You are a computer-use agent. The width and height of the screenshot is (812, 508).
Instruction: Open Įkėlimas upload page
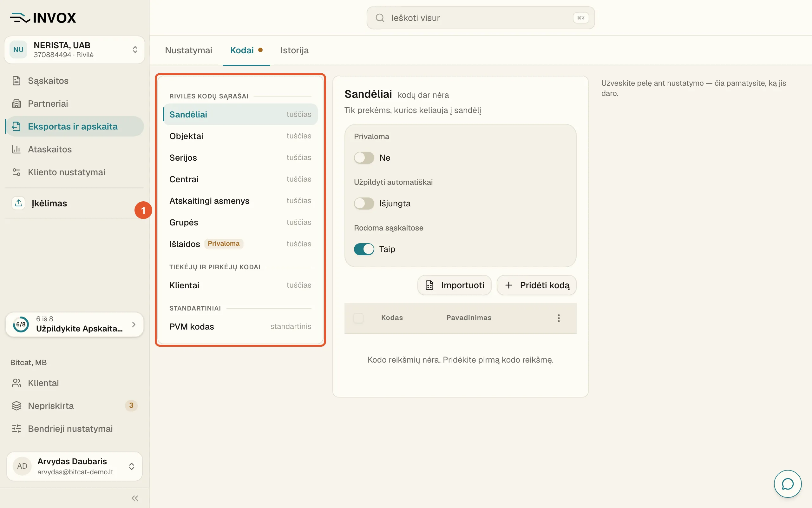pyautogui.click(x=75, y=203)
